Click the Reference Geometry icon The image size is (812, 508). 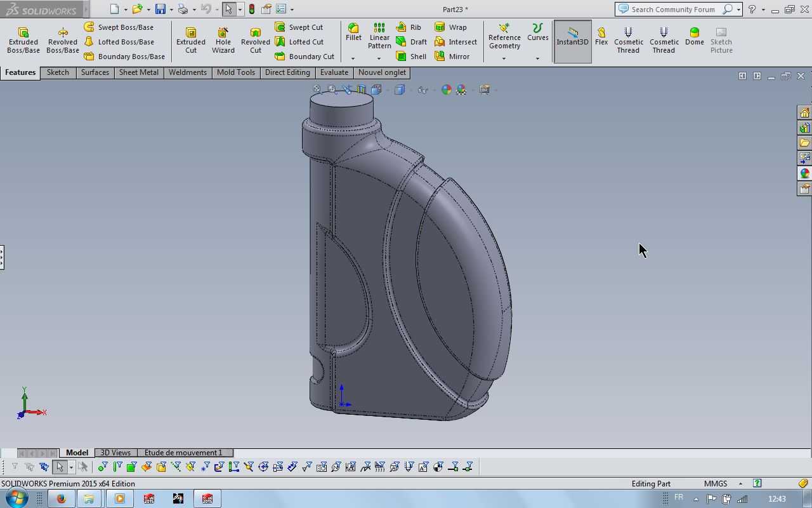[504, 28]
